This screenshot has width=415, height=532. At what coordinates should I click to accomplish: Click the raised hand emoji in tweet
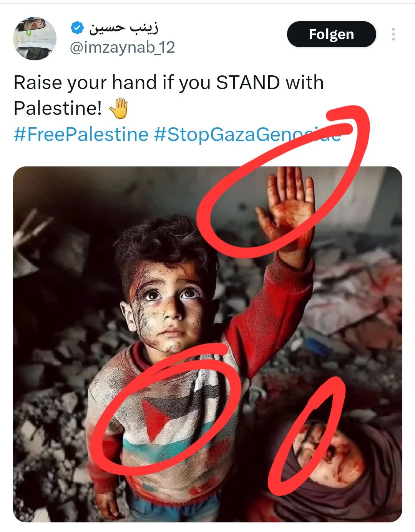pos(118,108)
